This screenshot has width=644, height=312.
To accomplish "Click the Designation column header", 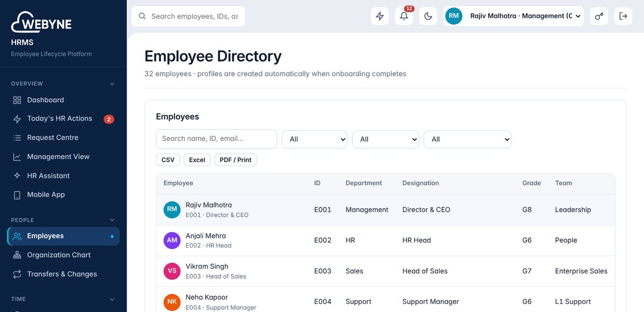I will [421, 183].
